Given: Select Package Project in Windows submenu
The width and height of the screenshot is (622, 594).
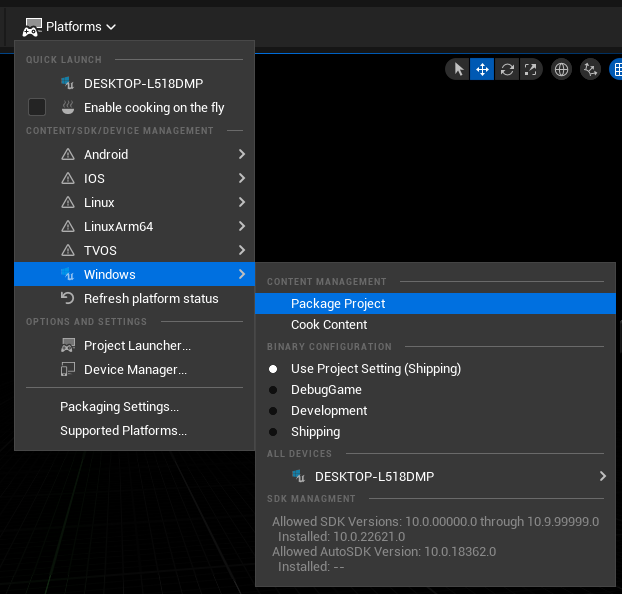Looking at the screenshot, I should pos(435,304).
